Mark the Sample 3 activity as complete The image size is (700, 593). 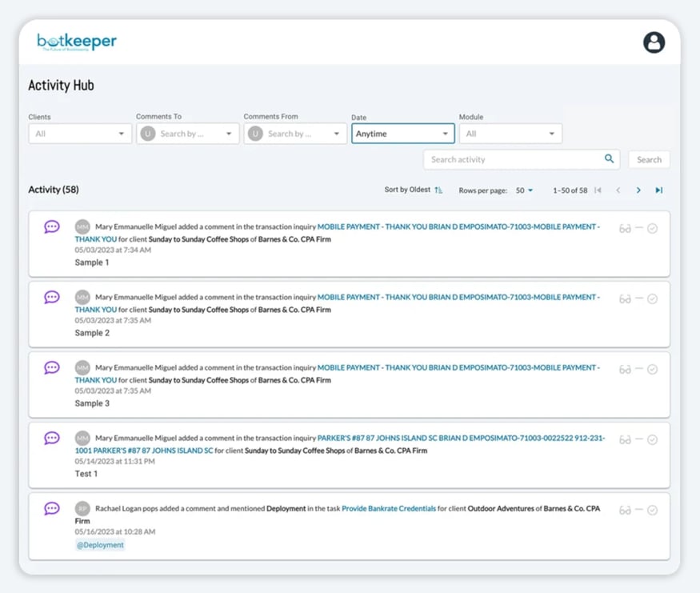point(653,370)
